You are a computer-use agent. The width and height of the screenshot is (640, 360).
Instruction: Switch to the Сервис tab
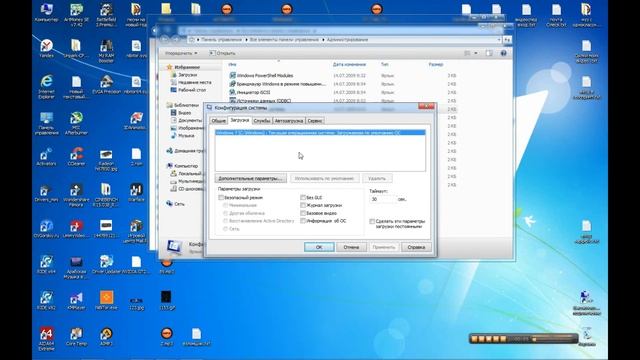315,121
